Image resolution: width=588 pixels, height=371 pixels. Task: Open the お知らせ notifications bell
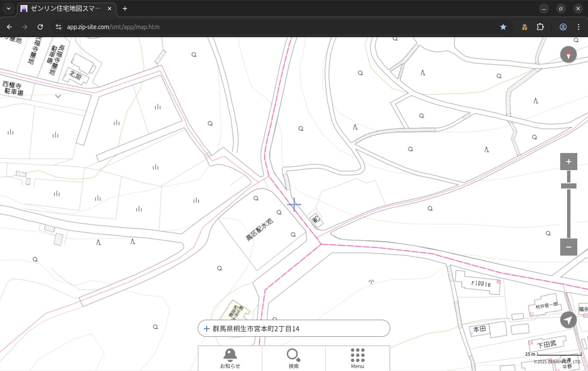[x=230, y=358]
